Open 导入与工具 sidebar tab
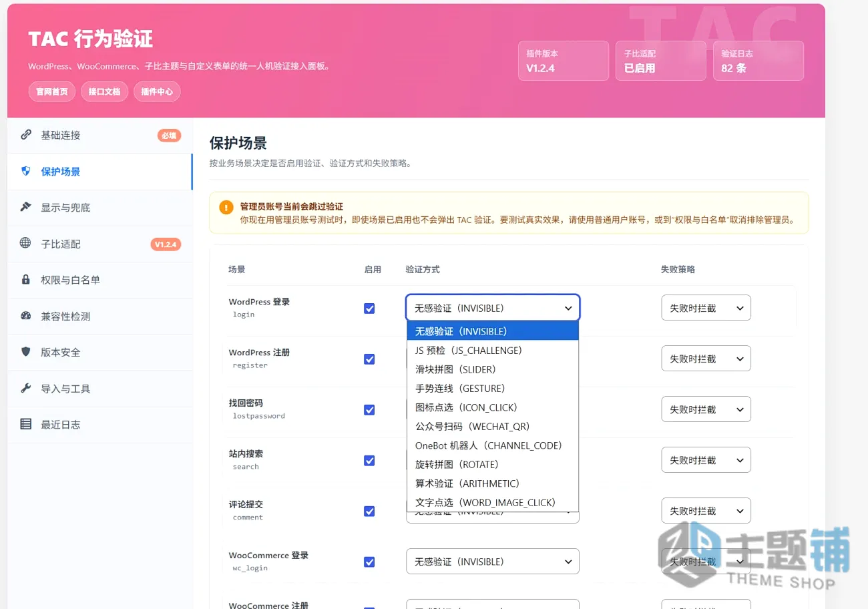 100,388
